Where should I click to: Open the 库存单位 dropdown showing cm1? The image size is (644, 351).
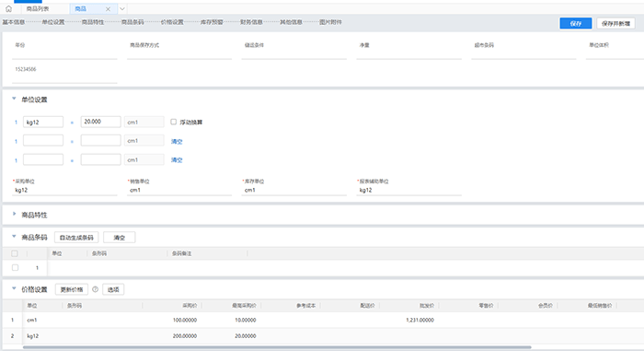tap(294, 190)
